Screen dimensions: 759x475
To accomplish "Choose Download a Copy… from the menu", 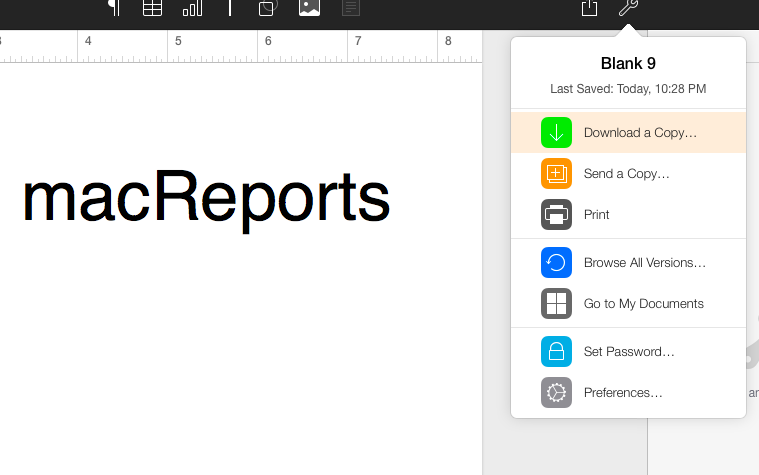I will [x=628, y=133].
